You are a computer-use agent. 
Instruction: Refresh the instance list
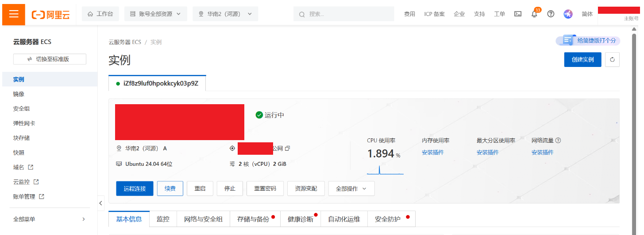tap(612, 59)
